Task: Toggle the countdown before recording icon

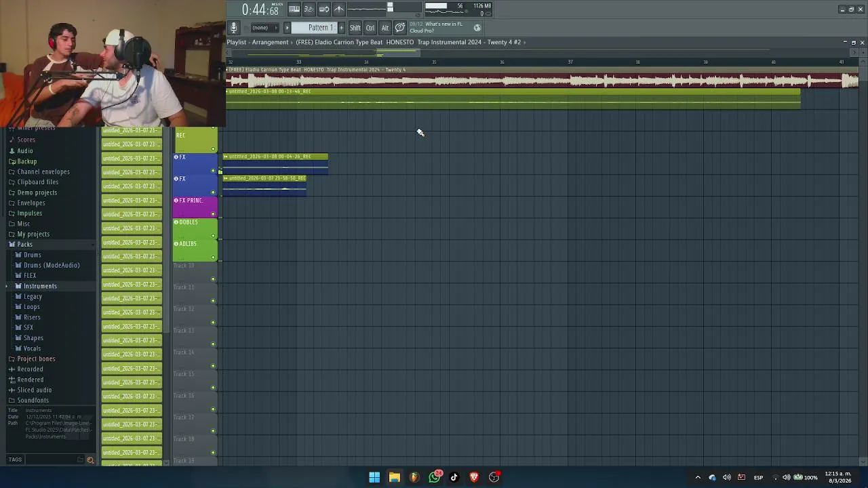Action: point(309,9)
